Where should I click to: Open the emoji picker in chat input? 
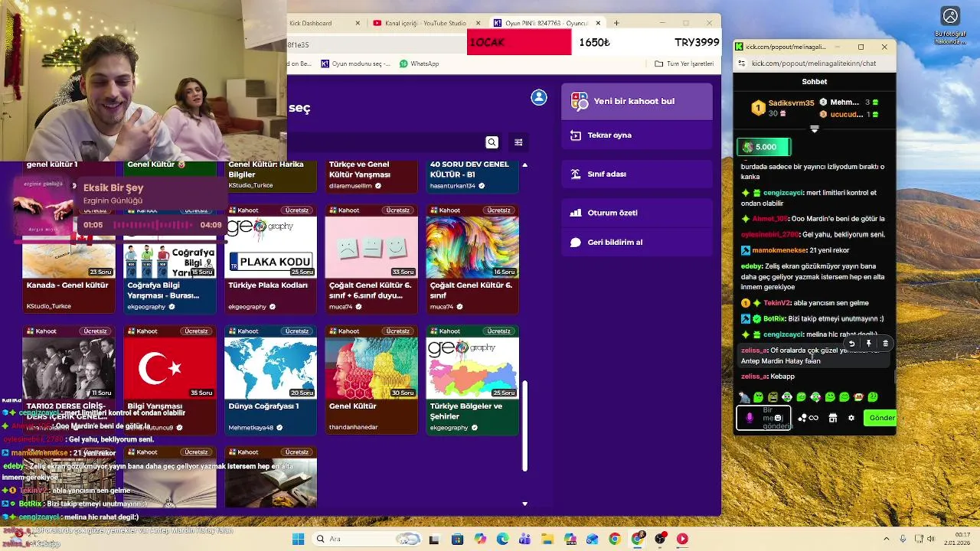778,418
